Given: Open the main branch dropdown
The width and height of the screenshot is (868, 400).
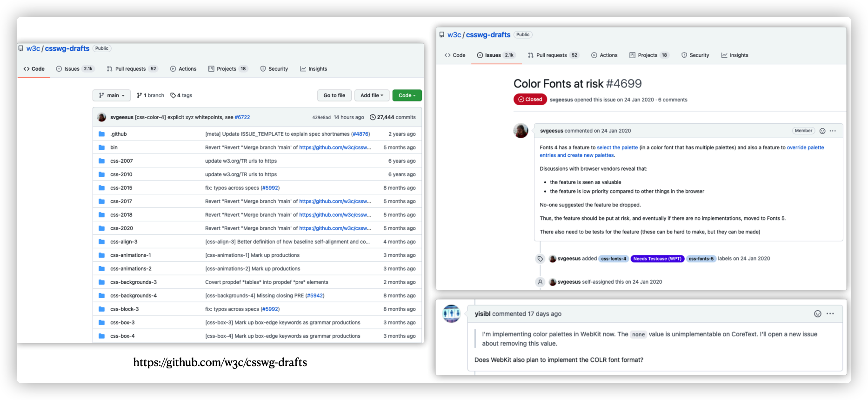Looking at the screenshot, I should (112, 95).
